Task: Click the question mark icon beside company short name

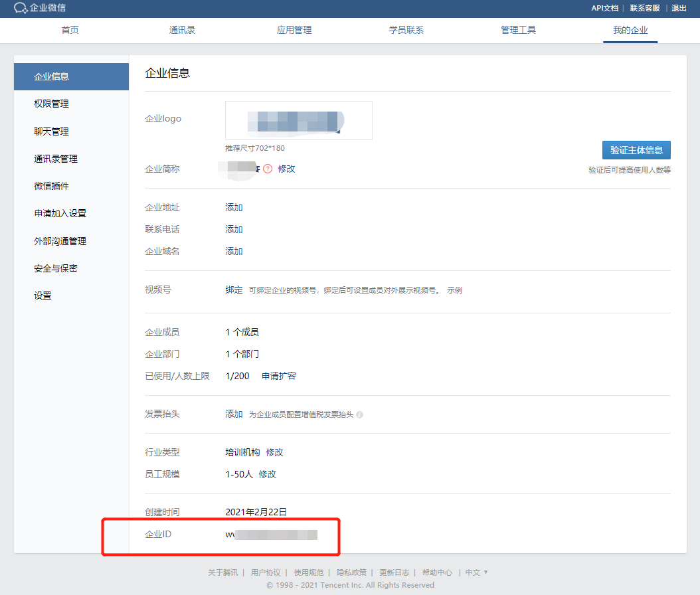Action: coord(268,169)
